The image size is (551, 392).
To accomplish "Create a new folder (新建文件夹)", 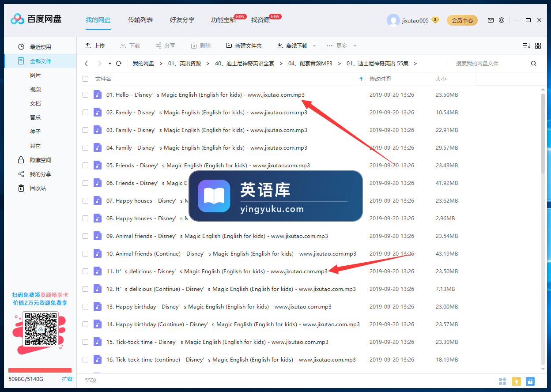I will [244, 45].
